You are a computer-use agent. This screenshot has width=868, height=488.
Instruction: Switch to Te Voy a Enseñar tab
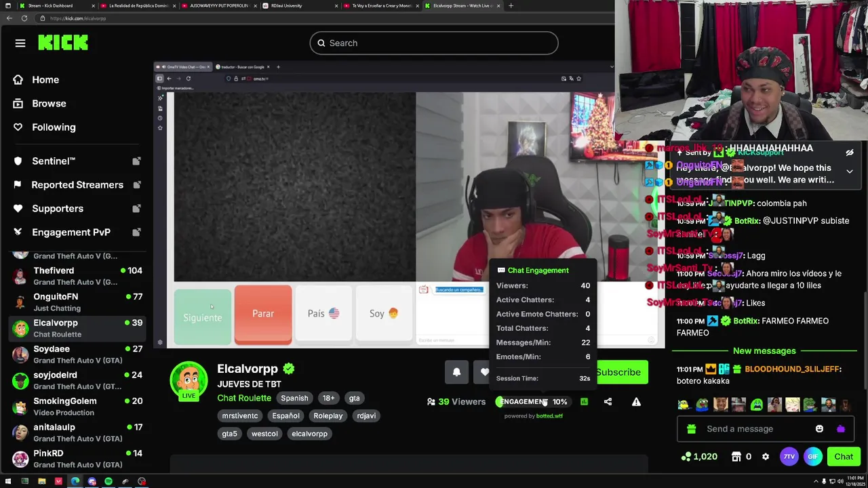coord(380,5)
